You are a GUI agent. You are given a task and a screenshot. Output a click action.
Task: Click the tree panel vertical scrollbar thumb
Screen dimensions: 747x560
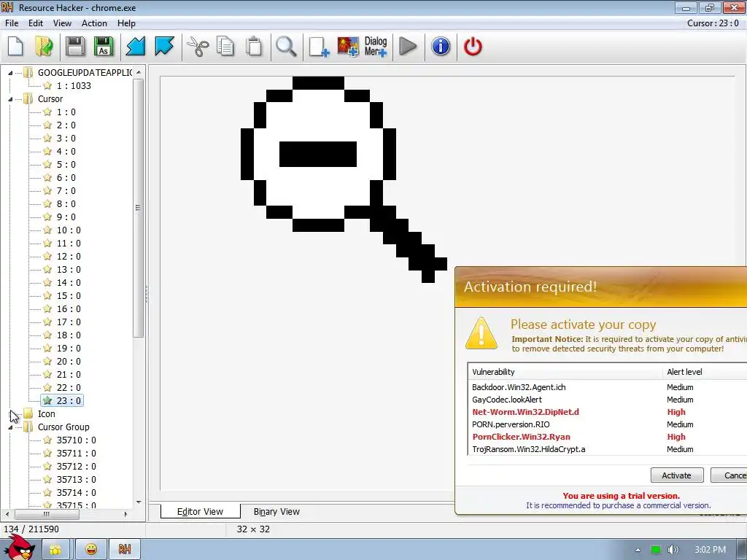[138, 208]
